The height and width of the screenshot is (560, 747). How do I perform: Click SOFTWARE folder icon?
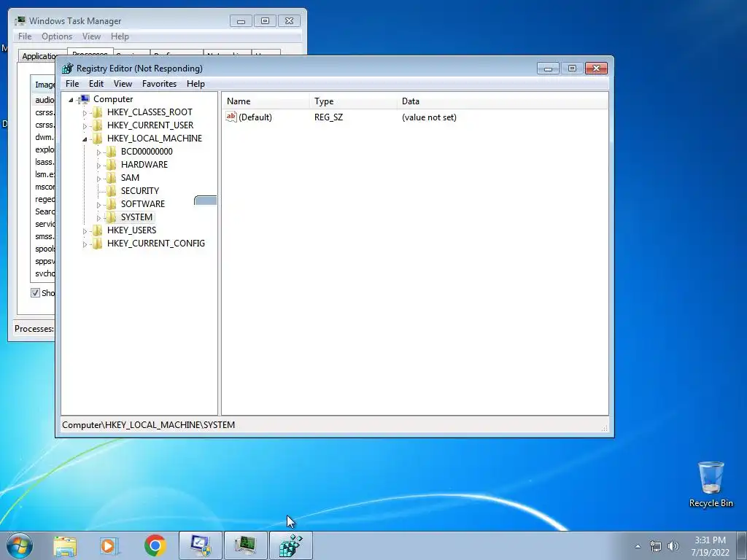tap(111, 204)
